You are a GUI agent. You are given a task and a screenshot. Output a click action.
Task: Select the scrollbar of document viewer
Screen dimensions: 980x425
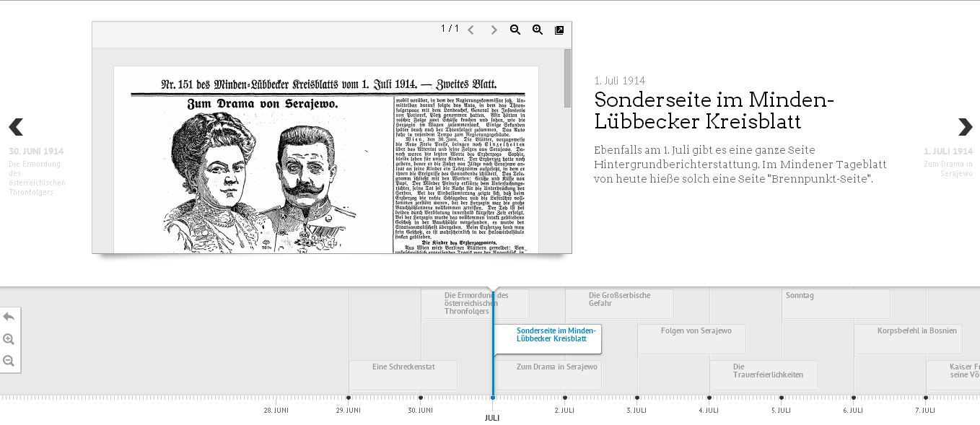click(x=568, y=78)
